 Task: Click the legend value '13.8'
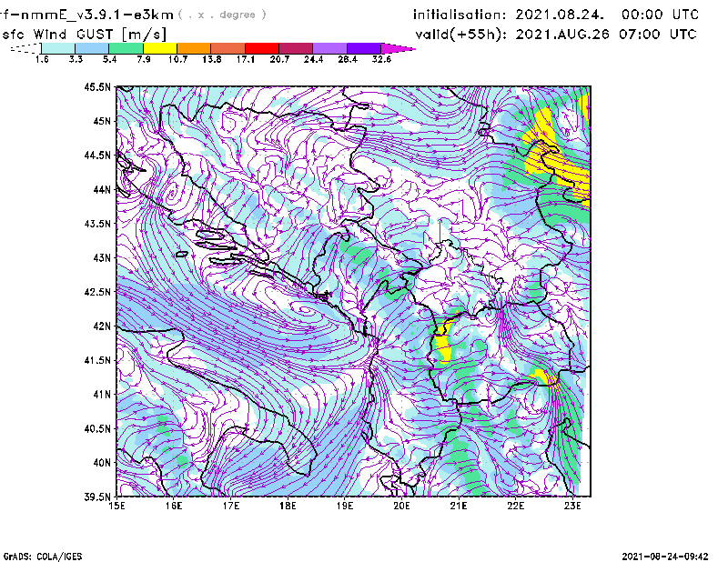click(211, 59)
